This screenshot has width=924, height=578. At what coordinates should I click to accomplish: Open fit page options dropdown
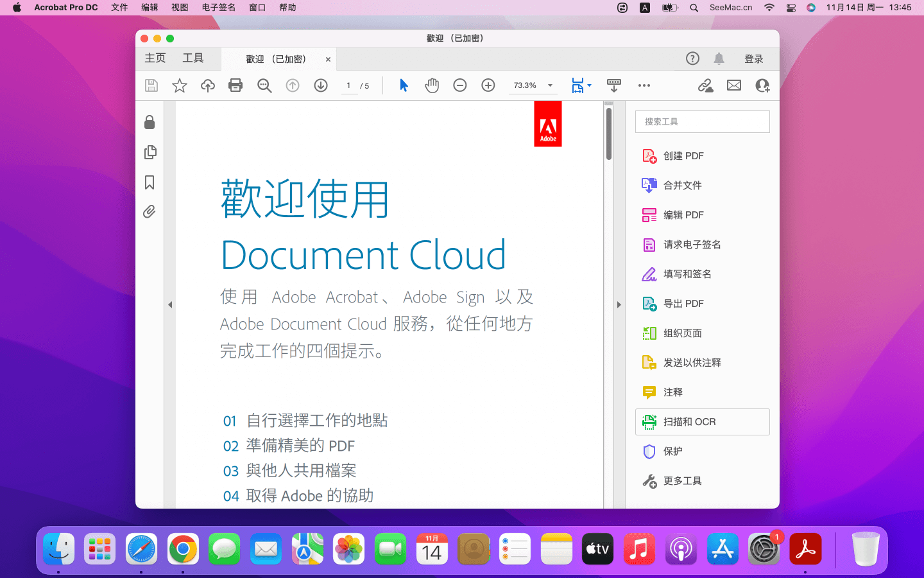(x=588, y=85)
